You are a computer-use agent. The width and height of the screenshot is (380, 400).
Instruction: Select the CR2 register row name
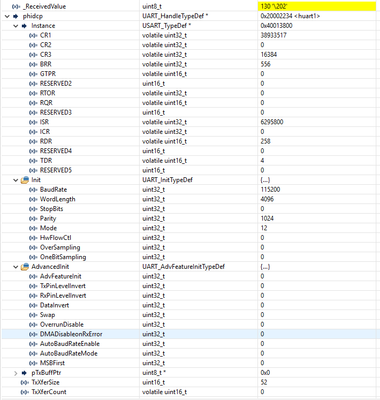point(46,45)
